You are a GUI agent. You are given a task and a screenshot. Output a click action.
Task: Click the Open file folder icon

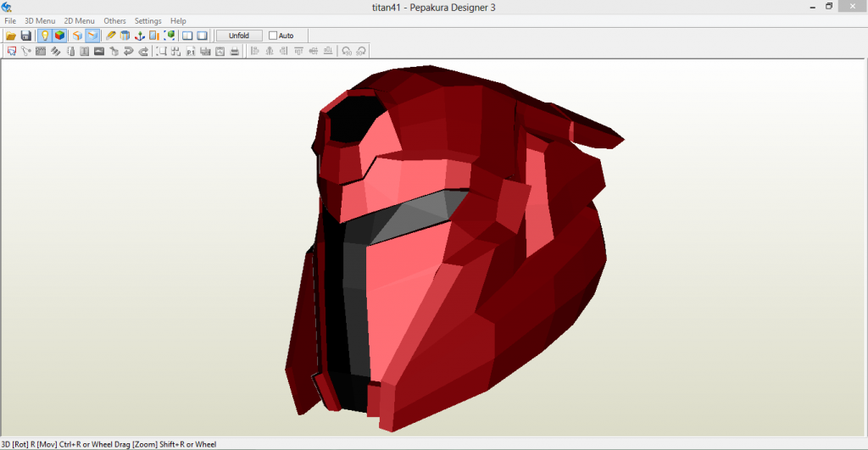point(11,36)
